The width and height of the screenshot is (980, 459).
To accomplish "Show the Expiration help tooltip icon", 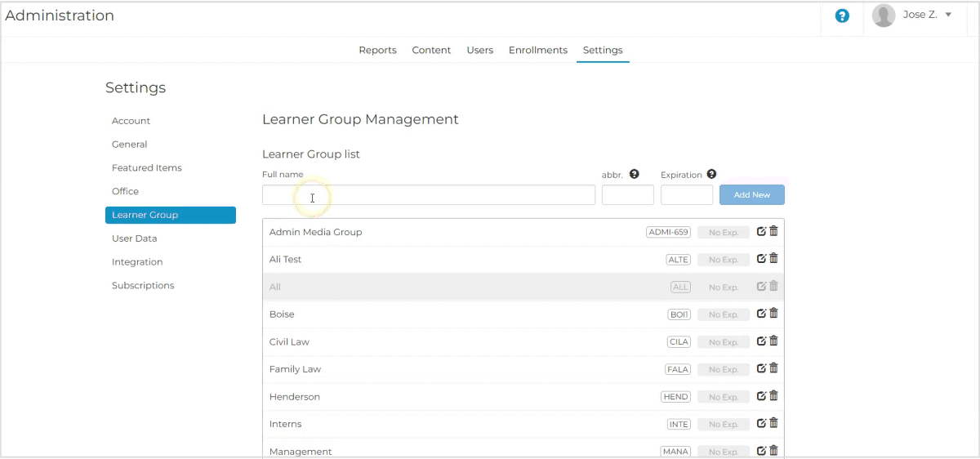I will point(711,174).
